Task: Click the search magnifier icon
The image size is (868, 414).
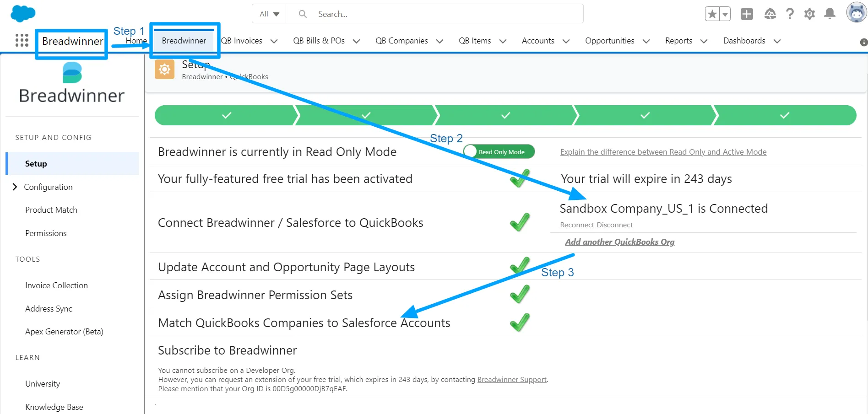Action: tap(303, 14)
